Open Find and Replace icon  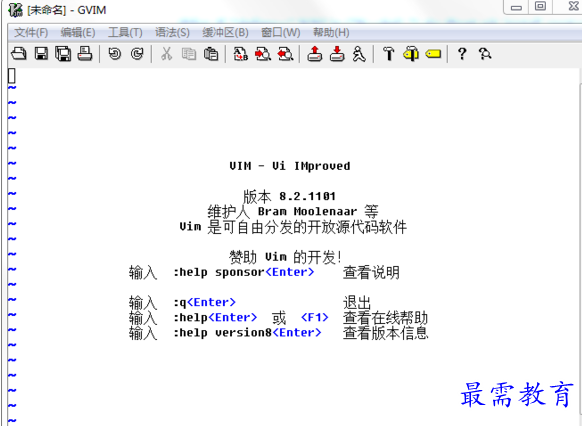[241, 54]
